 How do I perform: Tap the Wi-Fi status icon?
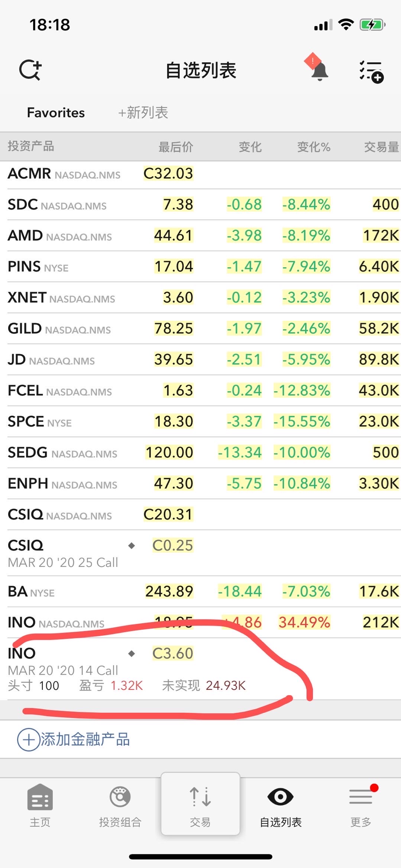point(346,25)
